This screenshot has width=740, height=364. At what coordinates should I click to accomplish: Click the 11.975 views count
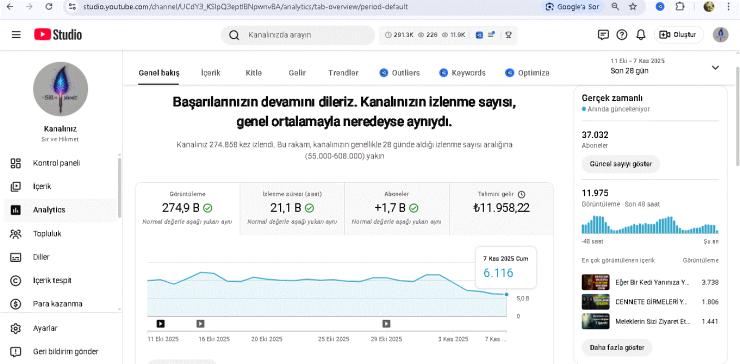coord(595,193)
